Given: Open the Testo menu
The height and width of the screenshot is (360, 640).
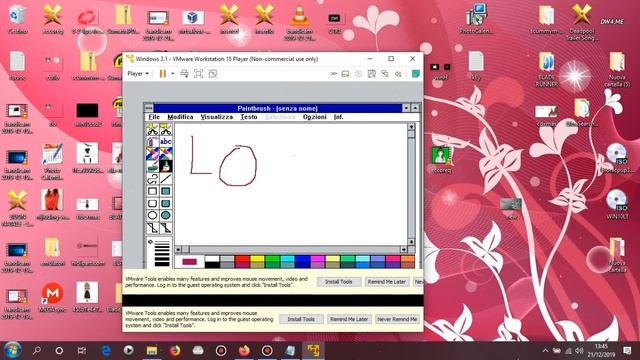Looking at the screenshot, I should click(x=249, y=117).
